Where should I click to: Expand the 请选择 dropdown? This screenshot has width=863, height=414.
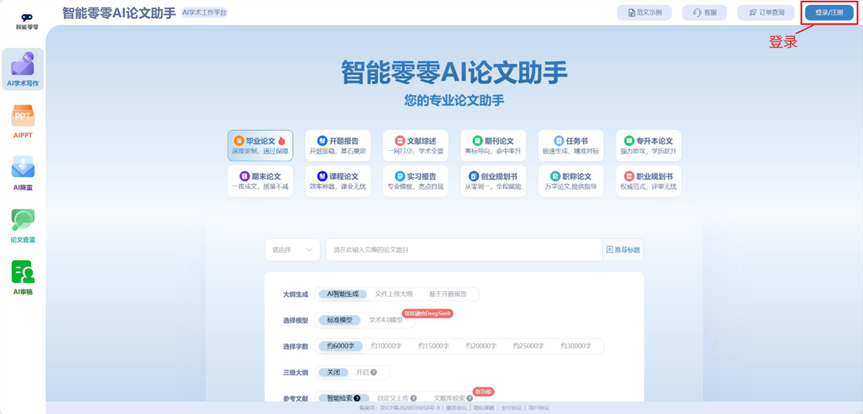click(x=292, y=250)
